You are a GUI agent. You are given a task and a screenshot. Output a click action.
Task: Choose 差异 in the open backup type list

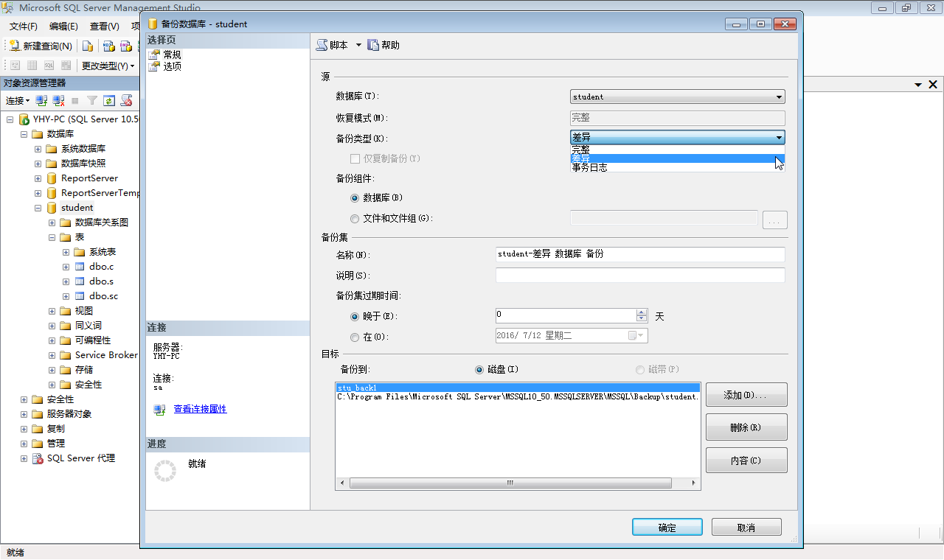point(678,158)
